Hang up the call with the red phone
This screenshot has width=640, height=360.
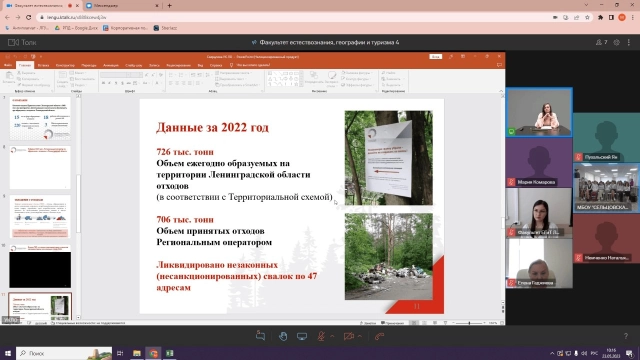[x=380, y=336]
